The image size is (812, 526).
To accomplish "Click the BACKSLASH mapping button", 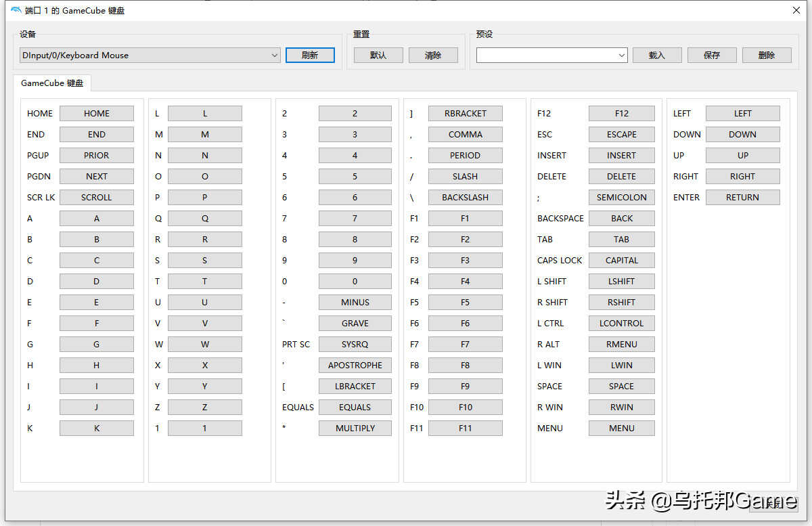I will pyautogui.click(x=466, y=198).
